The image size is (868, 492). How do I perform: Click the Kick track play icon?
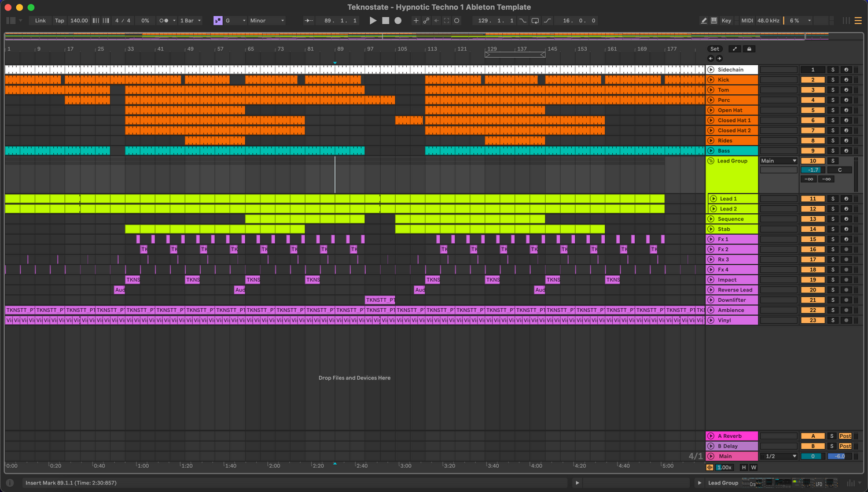tap(711, 80)
